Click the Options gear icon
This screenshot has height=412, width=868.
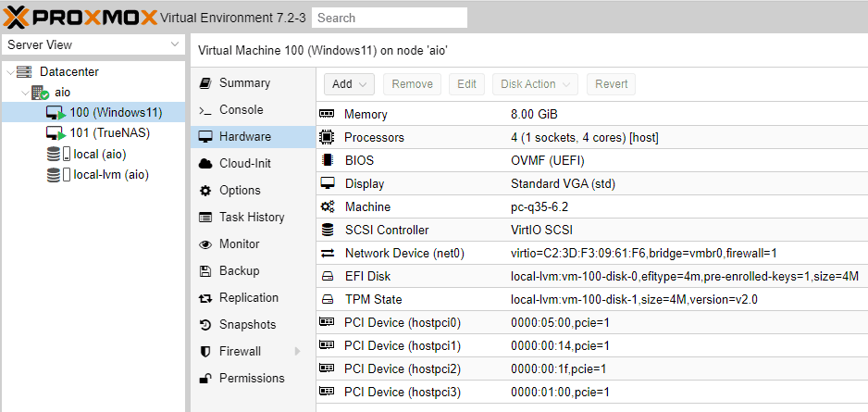205,191
